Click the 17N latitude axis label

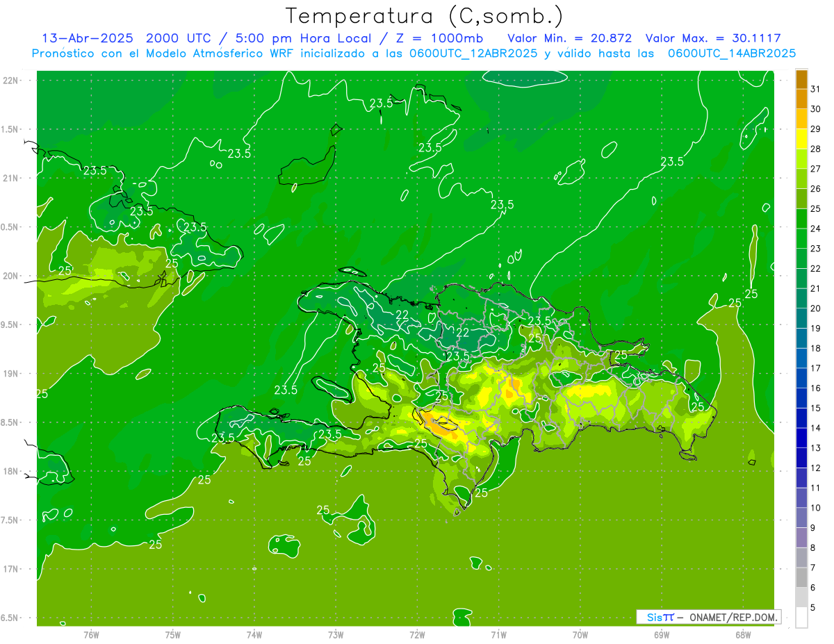tap(10, 569)
